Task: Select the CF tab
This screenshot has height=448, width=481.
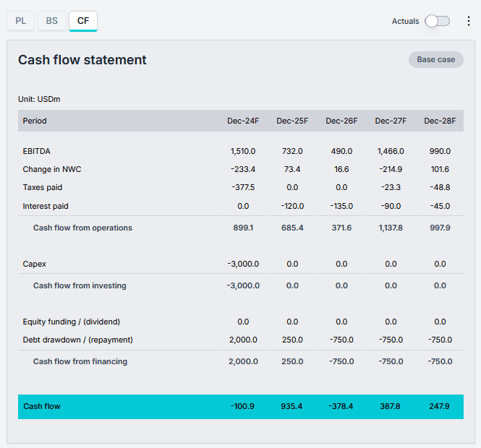Action: coord(83,21)
